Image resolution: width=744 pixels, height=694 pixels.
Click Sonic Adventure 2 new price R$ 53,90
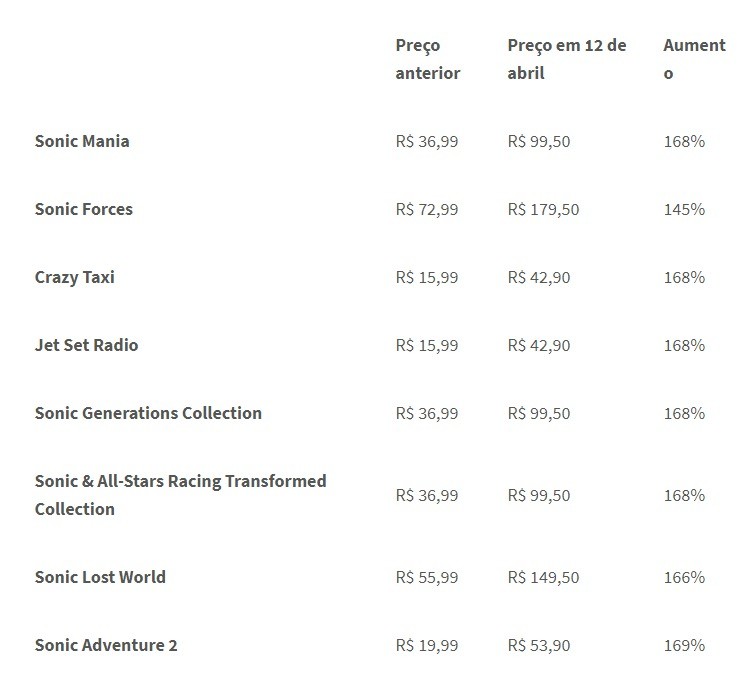pos(539,645)
